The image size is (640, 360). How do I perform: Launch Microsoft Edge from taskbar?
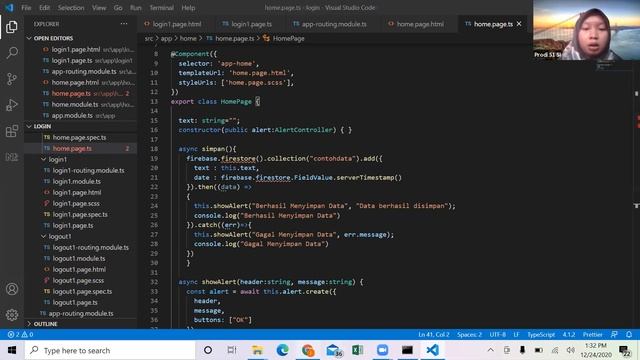tap(282, 350)
